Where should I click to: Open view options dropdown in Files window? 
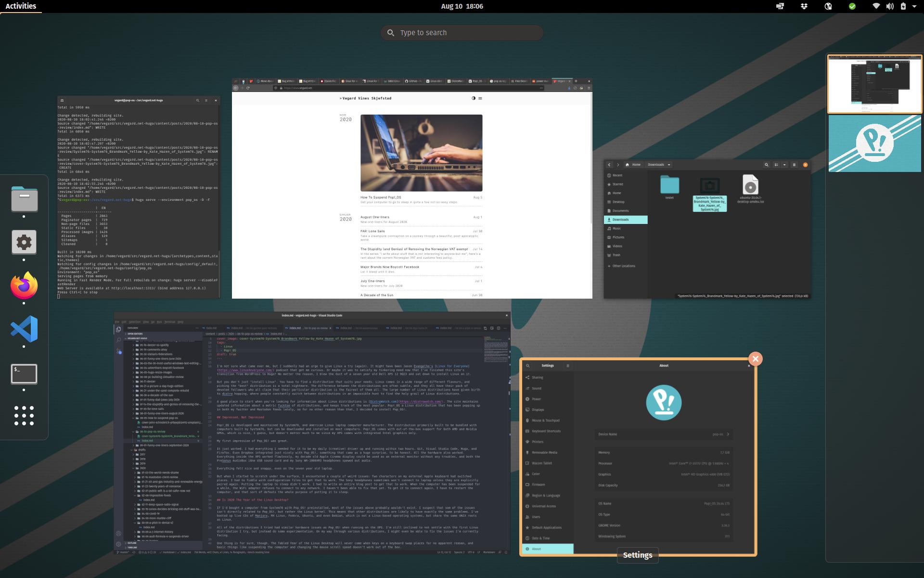click(784, 165)
